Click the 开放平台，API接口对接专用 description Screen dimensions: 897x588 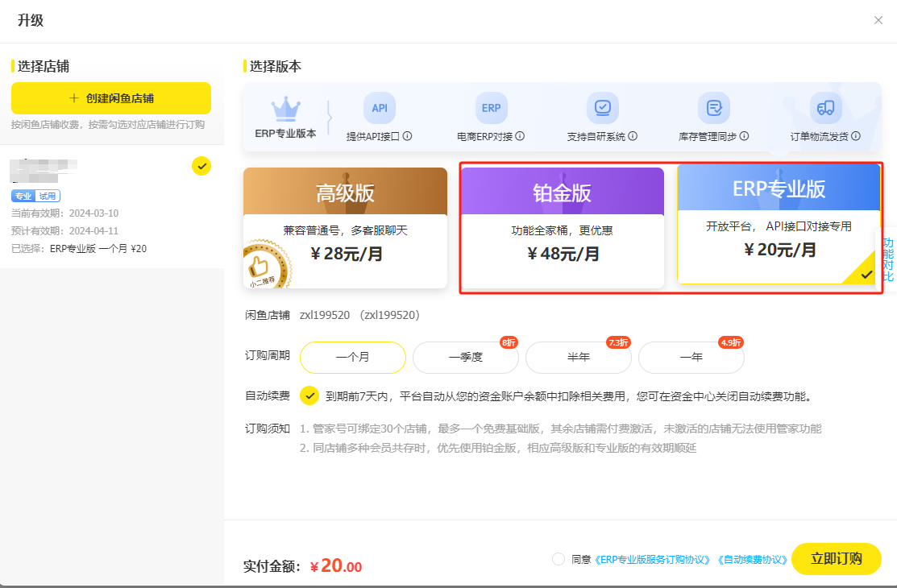coord(779,226)
